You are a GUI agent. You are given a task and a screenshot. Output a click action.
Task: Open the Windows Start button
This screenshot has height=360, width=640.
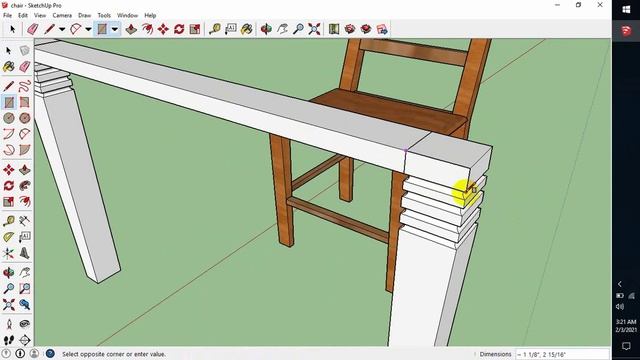626,10
